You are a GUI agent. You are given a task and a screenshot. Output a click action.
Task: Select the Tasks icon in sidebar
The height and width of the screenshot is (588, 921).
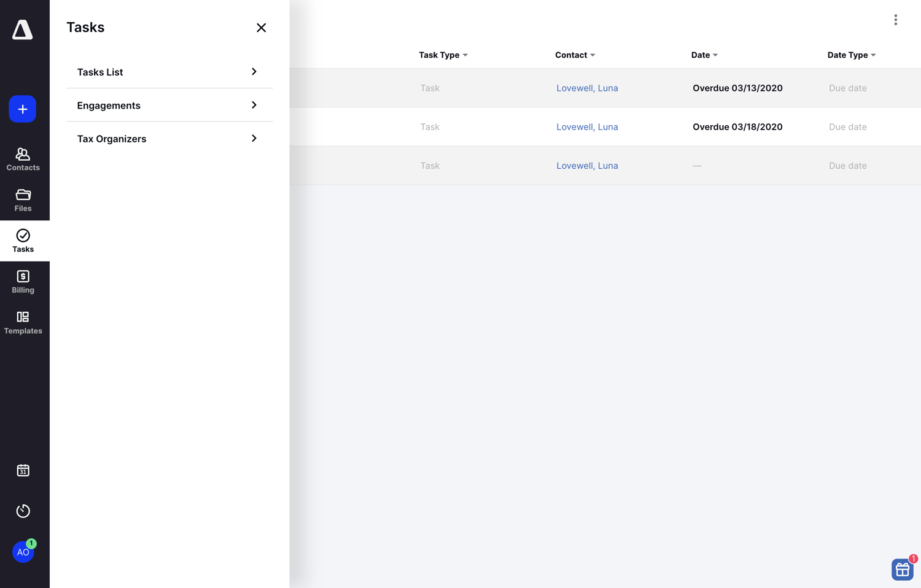[x=23, y=240]
